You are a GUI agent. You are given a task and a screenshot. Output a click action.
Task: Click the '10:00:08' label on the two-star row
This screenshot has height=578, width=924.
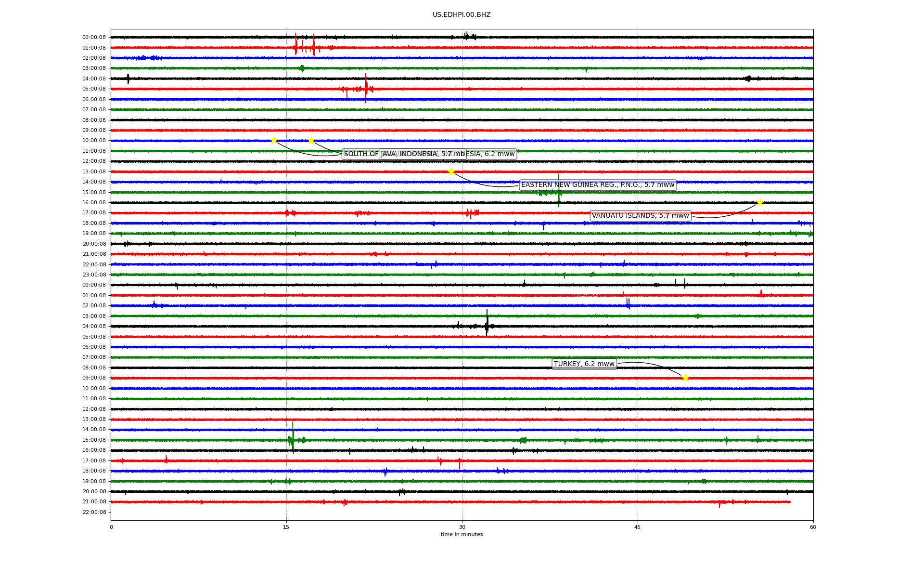94,141
